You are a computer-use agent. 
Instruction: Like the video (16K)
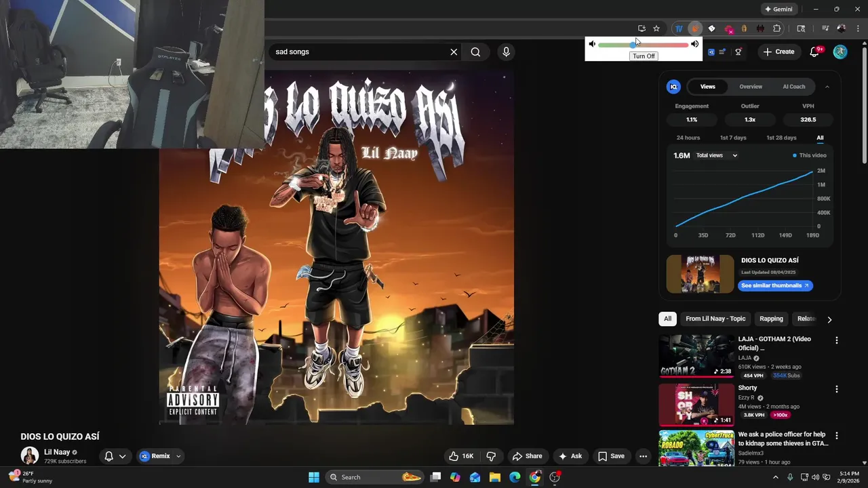(x=461, y=456)
